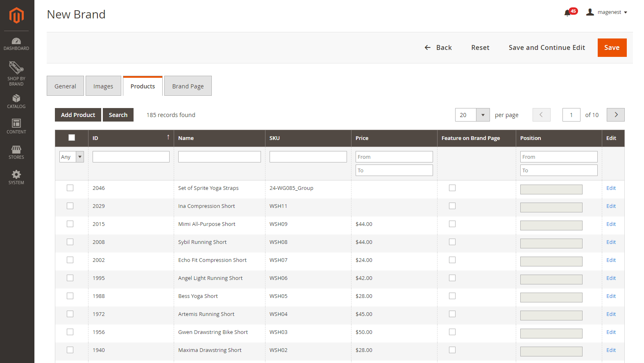Click the Add Product button
This screenshot has width=644, height=363.
coord(78,115)
